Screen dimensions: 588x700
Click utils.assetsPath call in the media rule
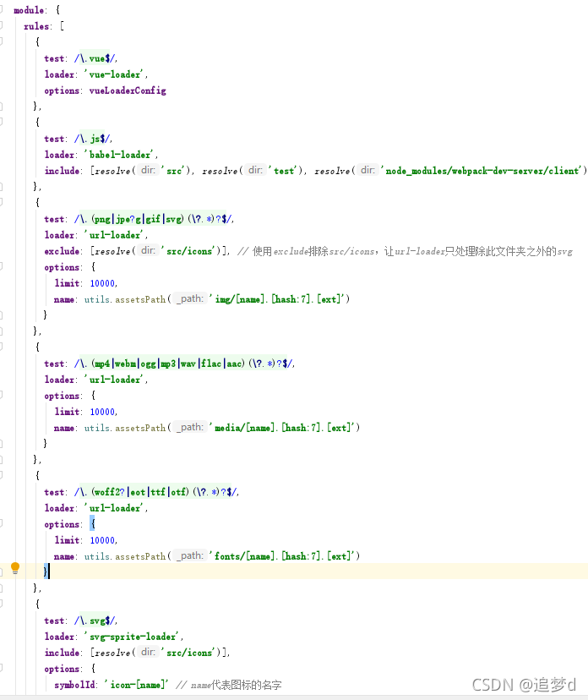[x=125, y=428]
